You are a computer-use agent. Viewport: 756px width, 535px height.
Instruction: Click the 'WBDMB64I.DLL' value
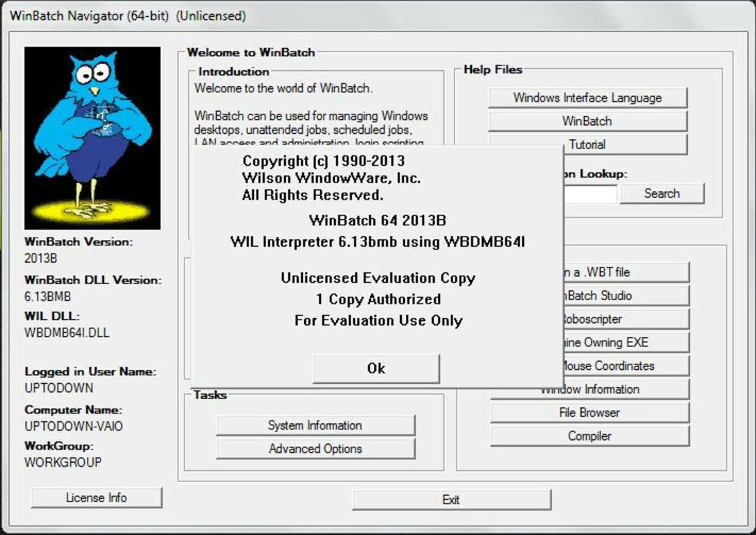pyautogui.click(x=67, y=333)
